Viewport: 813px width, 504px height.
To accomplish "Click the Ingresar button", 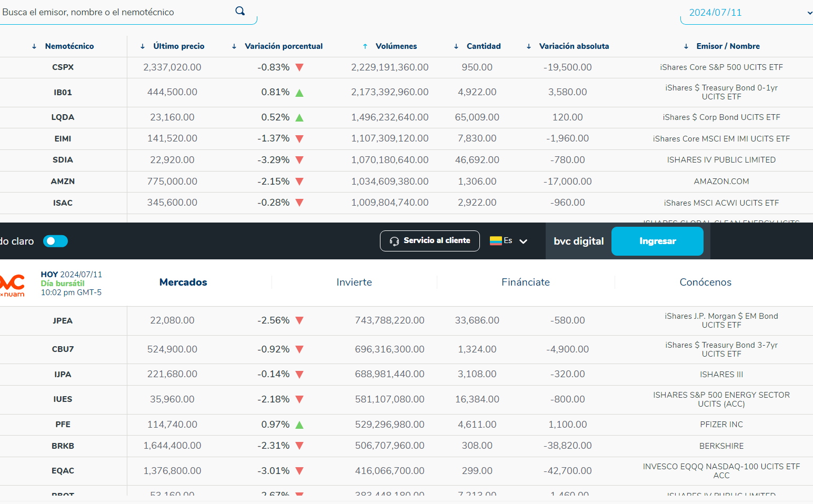I will click(657, 241).
